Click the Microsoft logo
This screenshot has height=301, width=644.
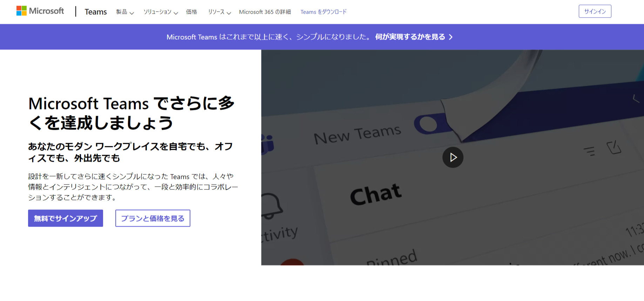[40, 11]
